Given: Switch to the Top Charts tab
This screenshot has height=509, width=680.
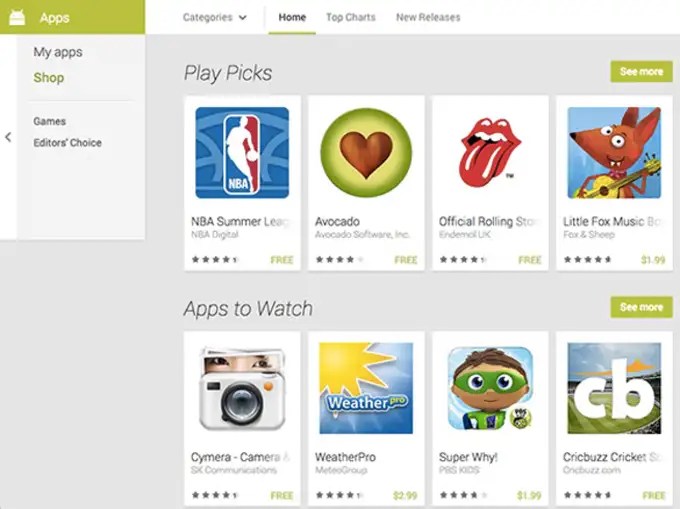Looking at the screenshot, I should 351,17.
